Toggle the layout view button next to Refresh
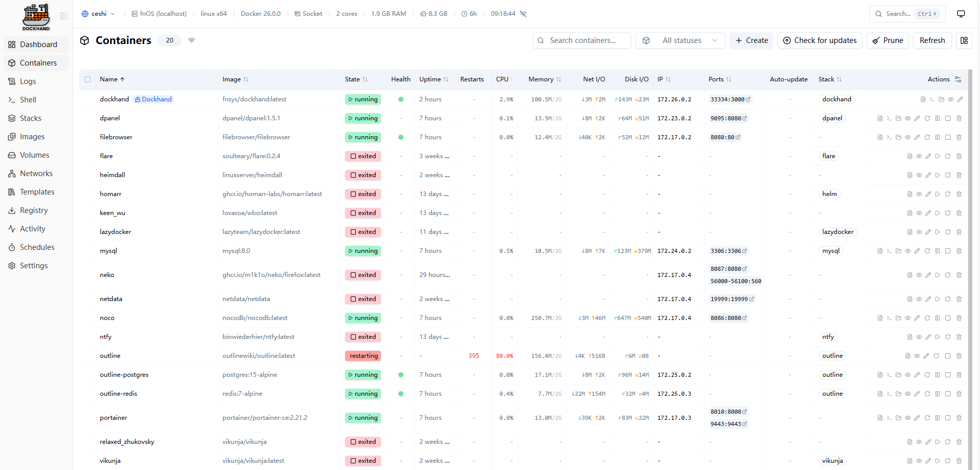980x470 pixels. [964, 40]
